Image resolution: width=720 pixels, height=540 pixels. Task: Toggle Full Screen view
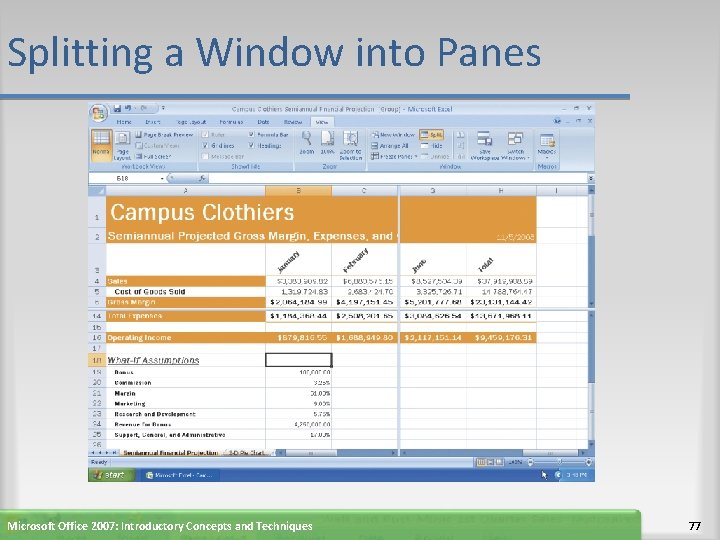pos(153,157)
